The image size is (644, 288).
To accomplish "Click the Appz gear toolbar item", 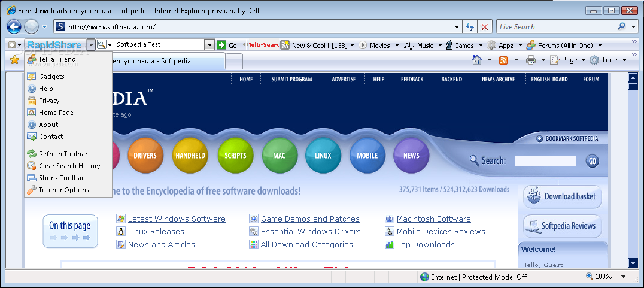I will [500, 45].
